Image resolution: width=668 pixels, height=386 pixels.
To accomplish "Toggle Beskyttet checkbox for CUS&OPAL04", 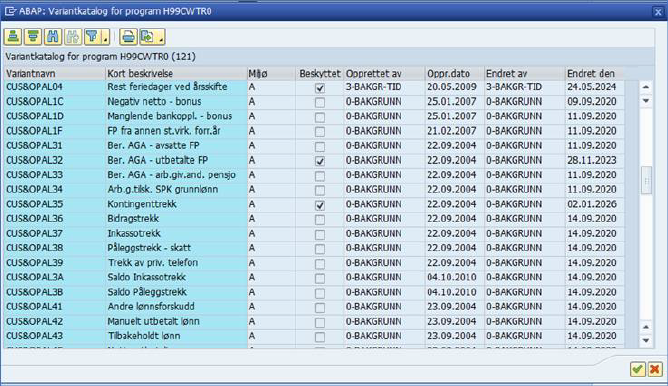I will point(320,88).
